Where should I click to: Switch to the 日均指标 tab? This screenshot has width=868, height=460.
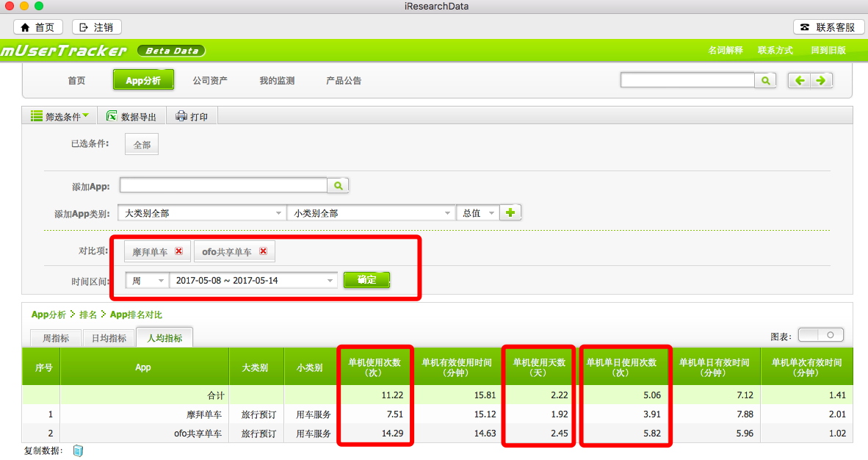click(x=108, y=338)
